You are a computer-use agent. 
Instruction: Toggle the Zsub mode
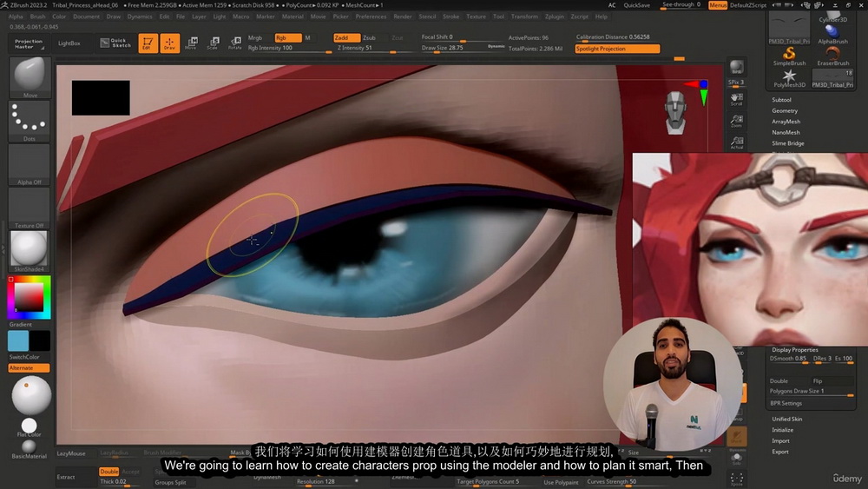click(369, 37)
